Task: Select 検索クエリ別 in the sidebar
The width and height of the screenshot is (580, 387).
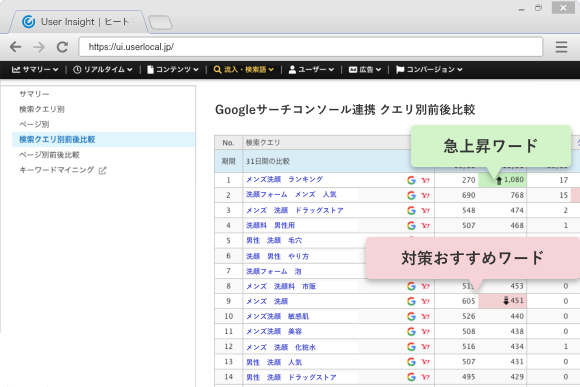Action: [x=42, y=109]
